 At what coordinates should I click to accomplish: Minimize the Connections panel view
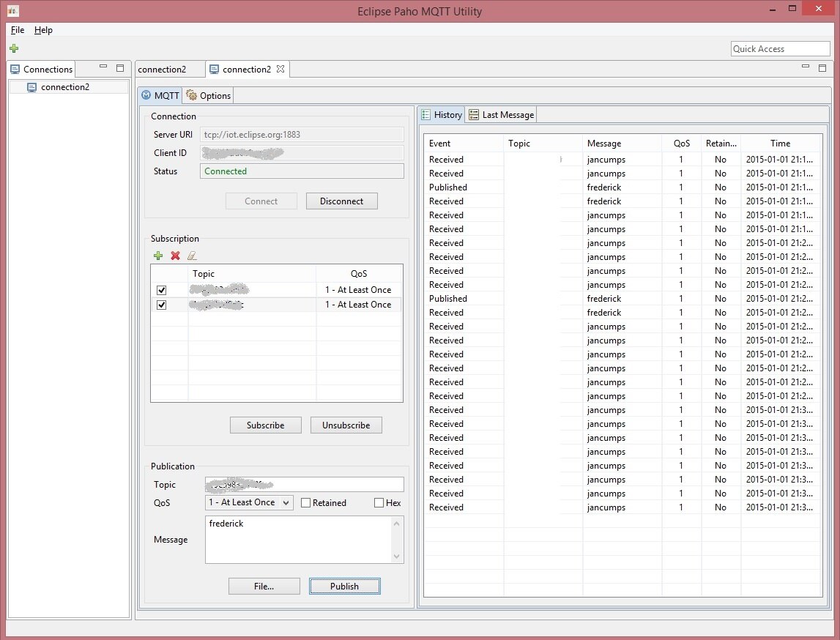(103, 68)
